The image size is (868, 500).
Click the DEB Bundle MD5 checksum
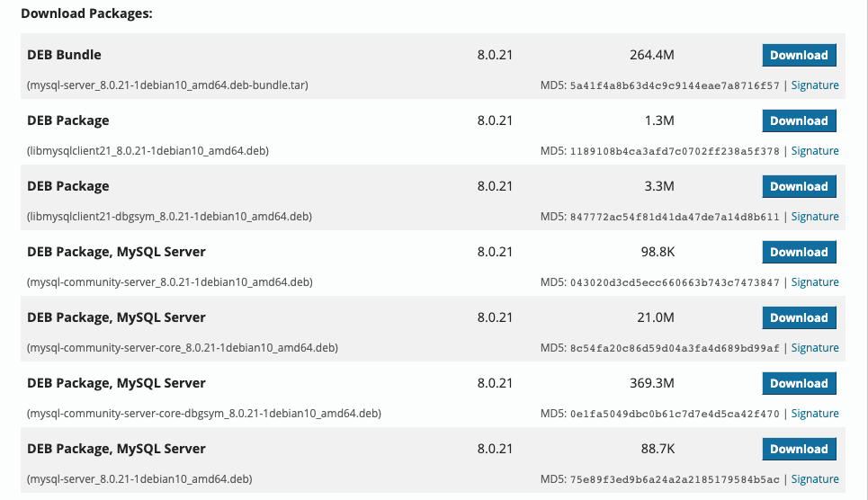675,85
